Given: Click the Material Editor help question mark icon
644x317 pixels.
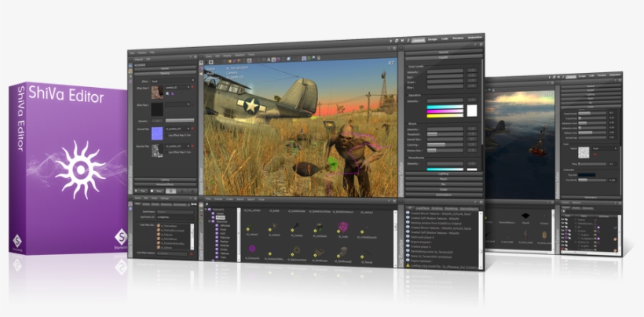Looking at the screenshot, I should tap(190, 57).
